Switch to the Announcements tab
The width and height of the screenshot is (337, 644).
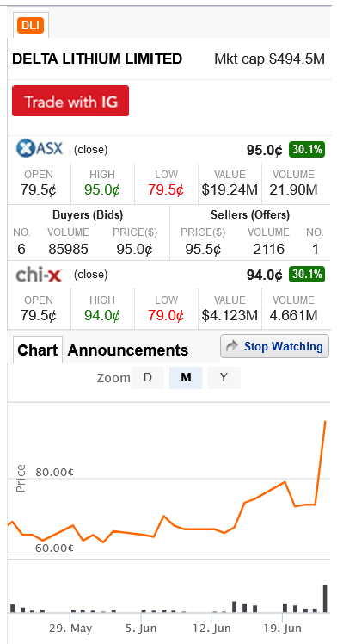pyautogui.click(x=128, y=350)
